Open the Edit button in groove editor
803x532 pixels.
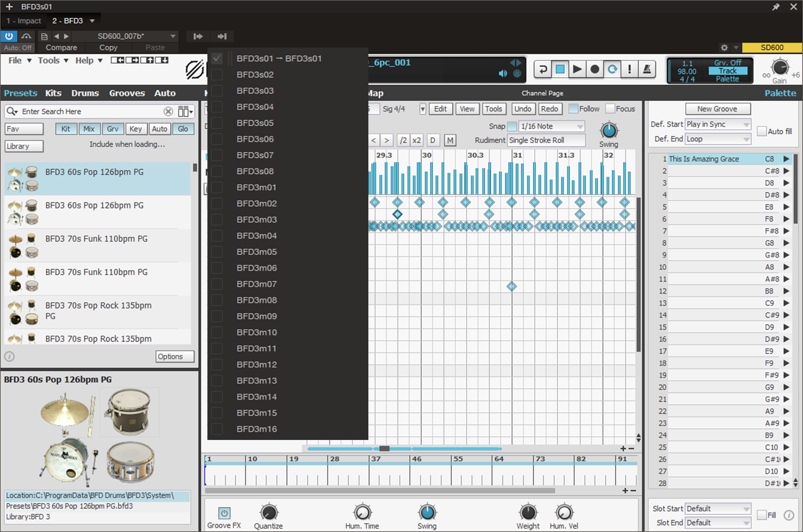click(441, 109)
